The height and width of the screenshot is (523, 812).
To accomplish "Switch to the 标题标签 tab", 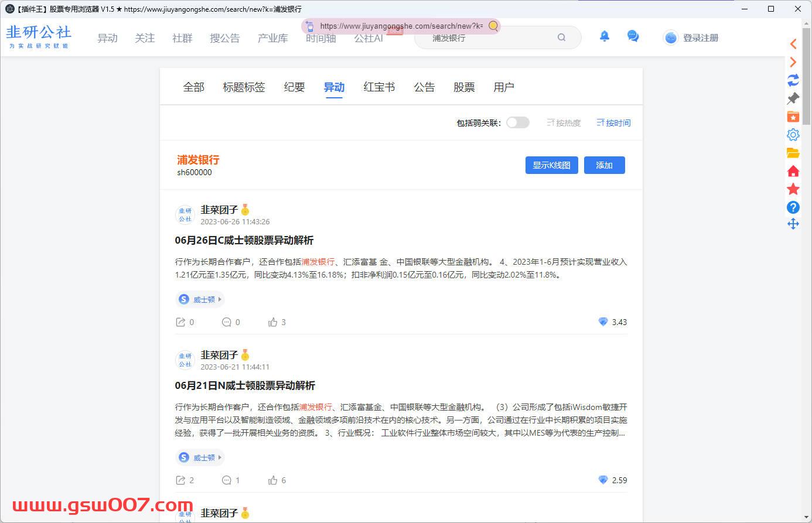I will 244,87.
